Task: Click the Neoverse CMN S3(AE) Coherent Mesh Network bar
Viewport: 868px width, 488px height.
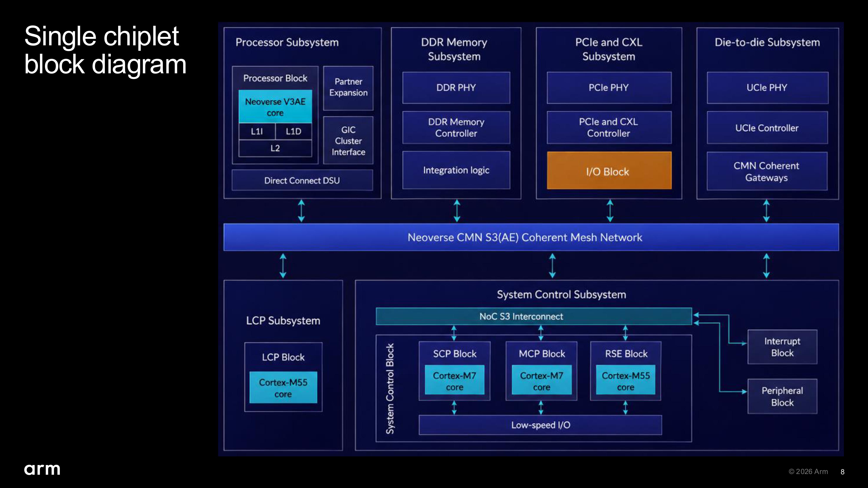Action: point(531,237)
